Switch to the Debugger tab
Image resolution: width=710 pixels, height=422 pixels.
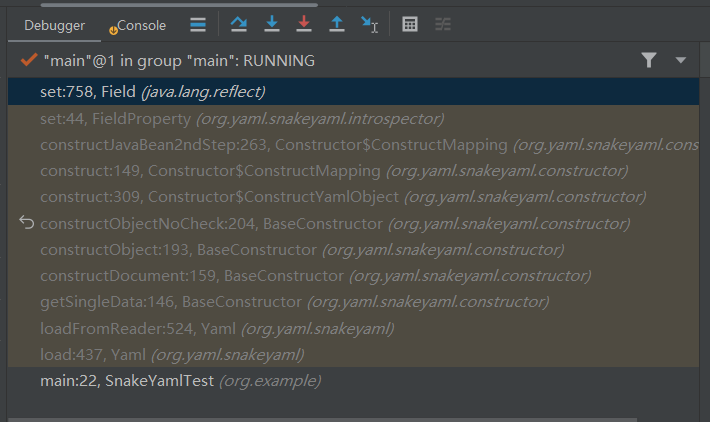(x=54, y=25)
